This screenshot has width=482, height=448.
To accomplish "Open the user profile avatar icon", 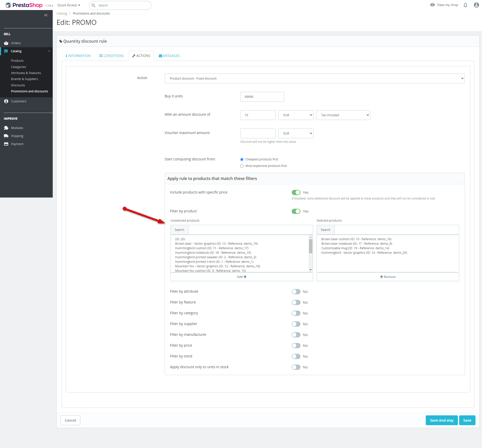I will coord(476,5).
